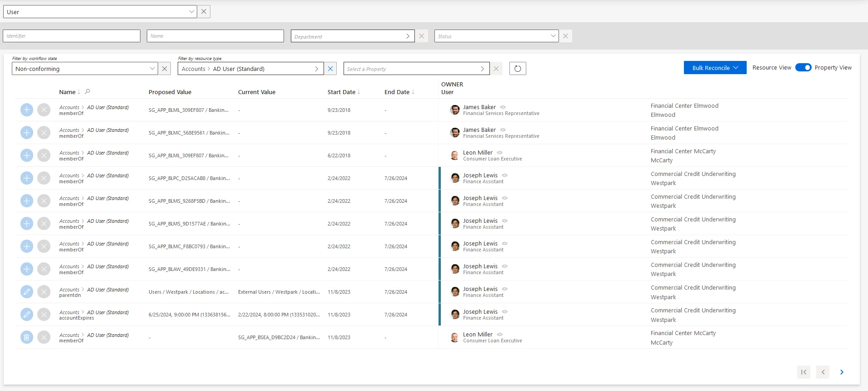Screen dimensions: 868x391
Task: Click the plus icon for SG_APP_BLPC_D25ACAB8 row
Action: pyautogui.click(x=27, y=178)
